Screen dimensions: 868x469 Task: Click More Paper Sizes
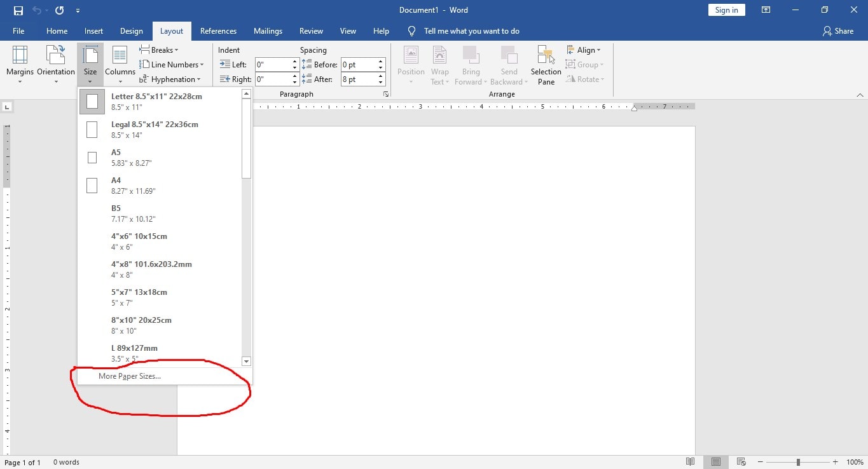(130, 376)
